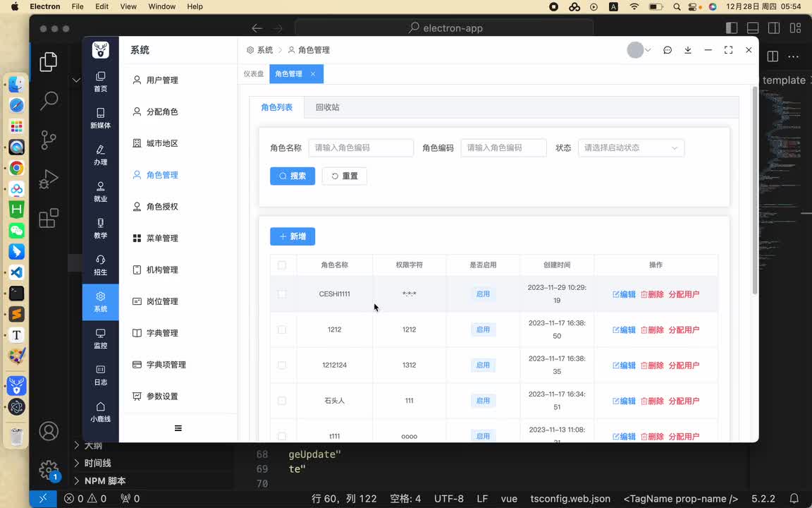Click 分配用户 for 石头人 row
The image size is (812, 508).
click(684, 401)
